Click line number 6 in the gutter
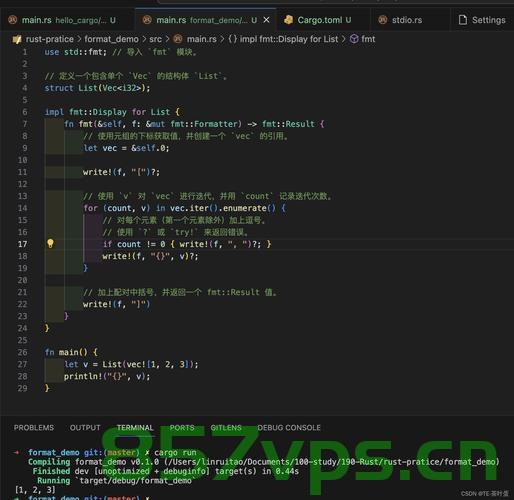 point(25,112)
